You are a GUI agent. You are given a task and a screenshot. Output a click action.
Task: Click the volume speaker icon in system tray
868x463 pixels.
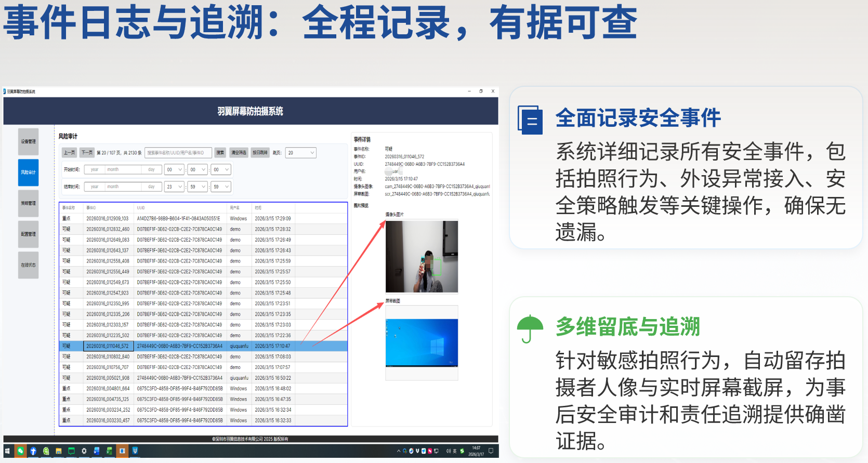click(x=448, y=451)
